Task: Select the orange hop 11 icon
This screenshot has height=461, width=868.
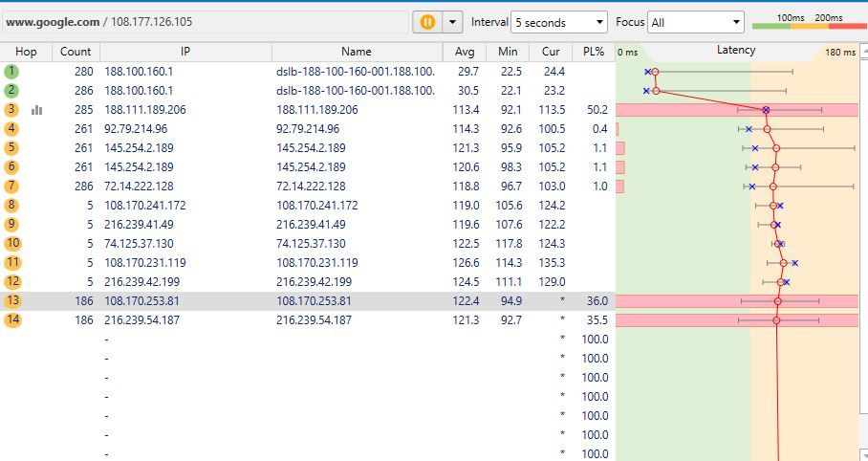Action: 12,263
